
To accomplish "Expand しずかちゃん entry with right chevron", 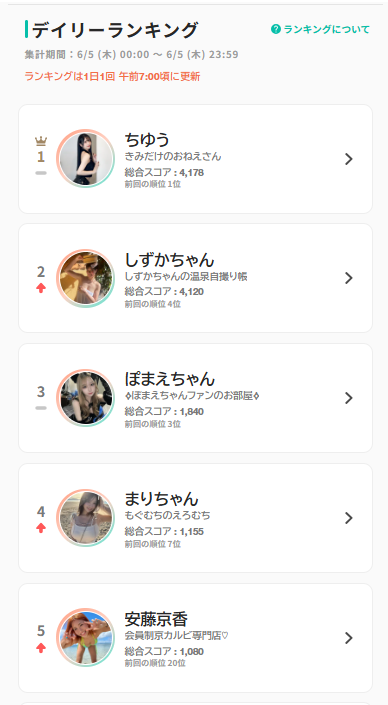I will point(348,278).
